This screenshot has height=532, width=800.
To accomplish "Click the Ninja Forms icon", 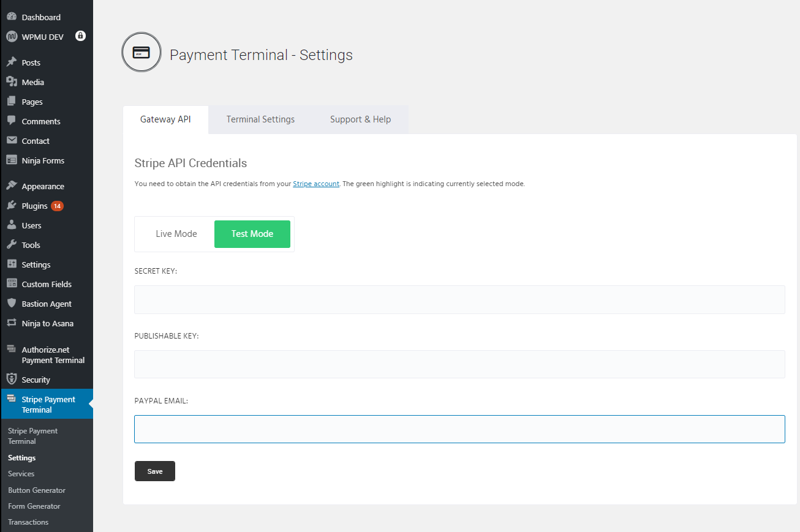I will tap(11, 160).
